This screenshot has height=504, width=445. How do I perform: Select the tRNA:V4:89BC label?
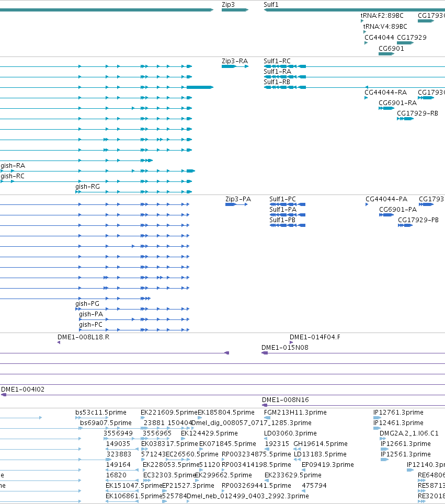coord(385,26)
